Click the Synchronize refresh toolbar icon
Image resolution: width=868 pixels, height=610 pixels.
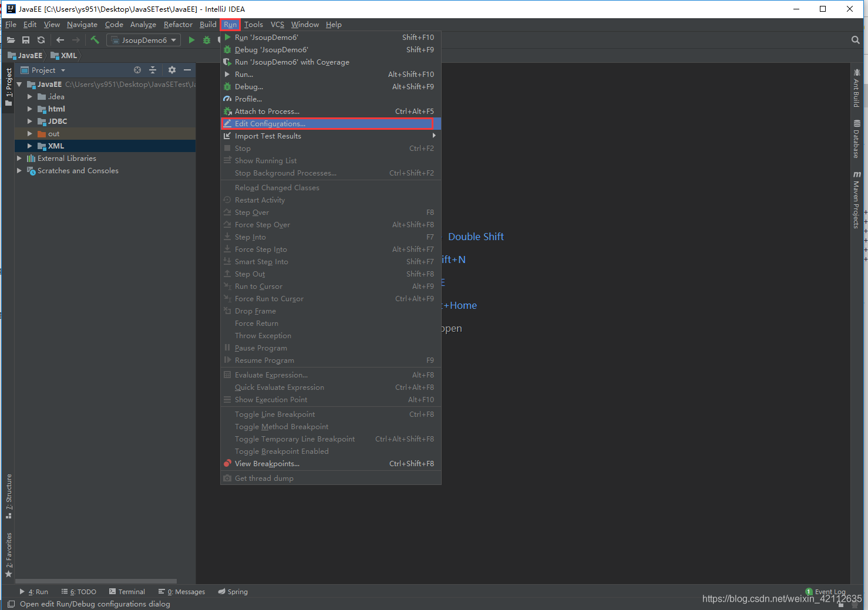[41, 40]
